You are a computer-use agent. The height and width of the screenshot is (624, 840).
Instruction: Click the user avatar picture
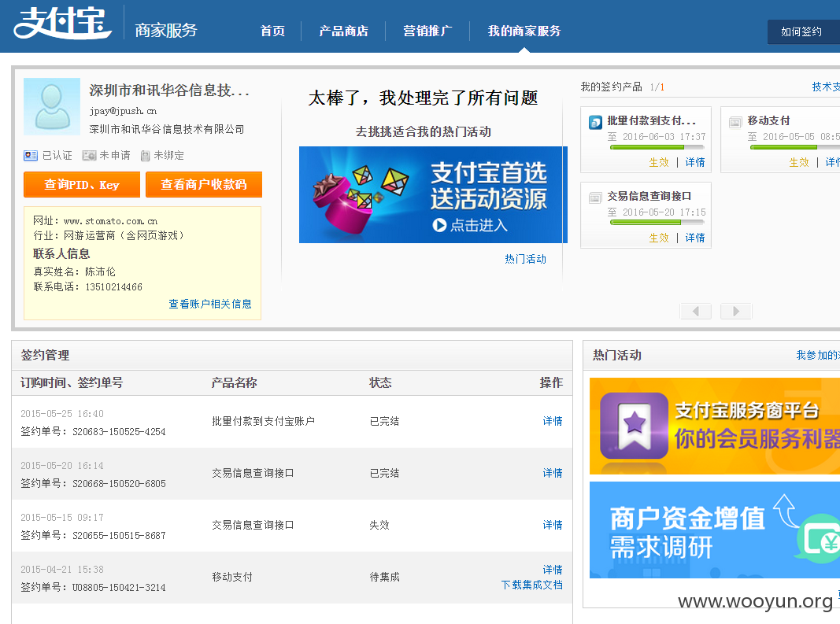[52, 106]
